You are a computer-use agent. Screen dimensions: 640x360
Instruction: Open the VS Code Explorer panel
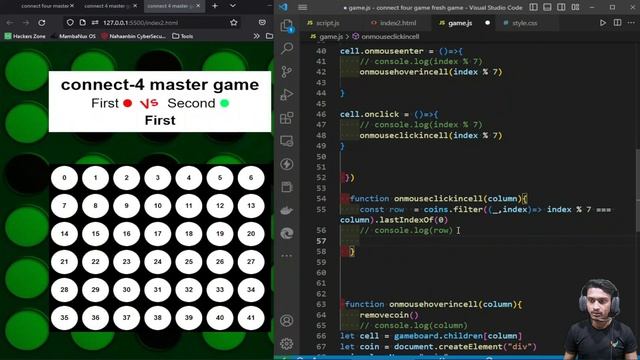pyautogui.click(x=287, y=26)
